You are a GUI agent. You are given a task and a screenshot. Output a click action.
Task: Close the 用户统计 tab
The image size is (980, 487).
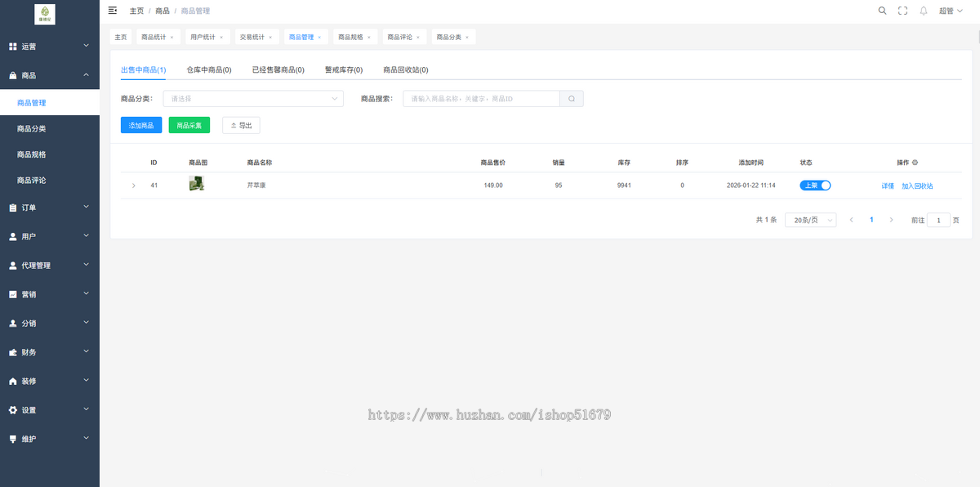(220, 37)
